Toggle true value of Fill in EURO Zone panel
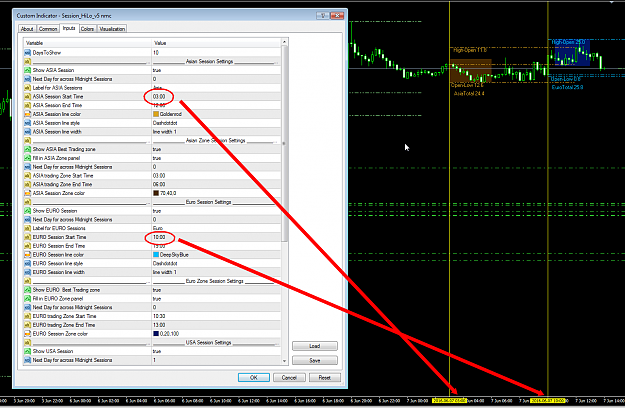Image resolution: width=625 pixels, height=408 pixels. pos(157,298)
